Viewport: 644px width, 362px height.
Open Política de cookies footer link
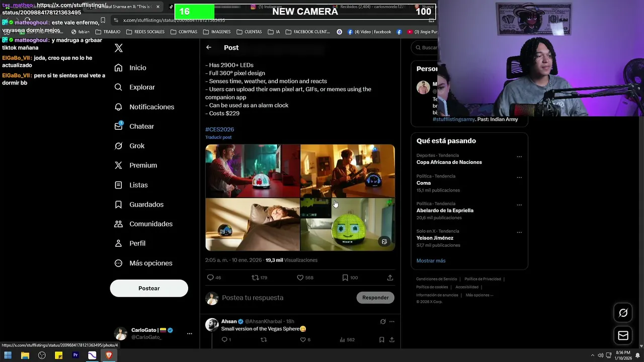click(x=432, y=287)
